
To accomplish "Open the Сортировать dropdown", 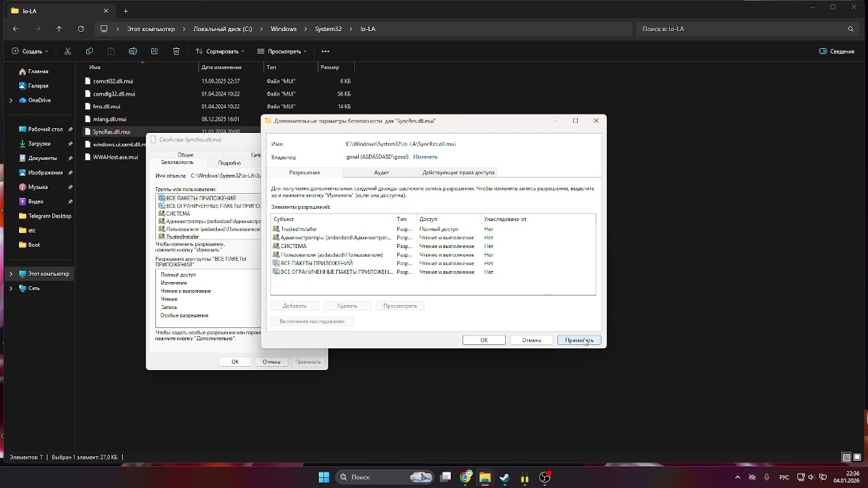I will (220, 51).
